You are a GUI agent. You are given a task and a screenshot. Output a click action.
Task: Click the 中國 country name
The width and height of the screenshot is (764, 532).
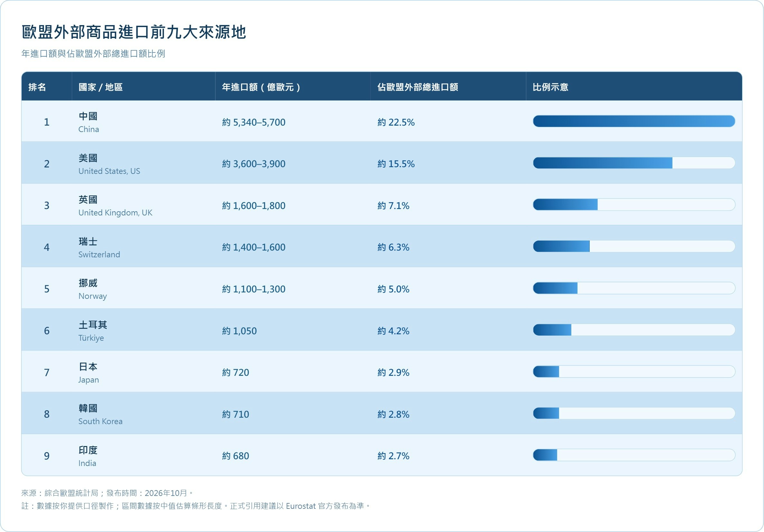88,116
